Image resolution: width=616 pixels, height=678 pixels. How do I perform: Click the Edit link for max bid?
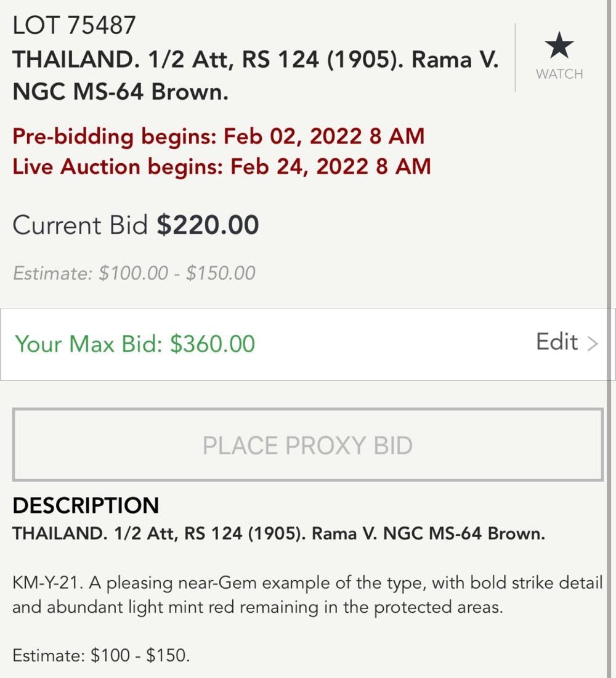[x=557, y=342]
